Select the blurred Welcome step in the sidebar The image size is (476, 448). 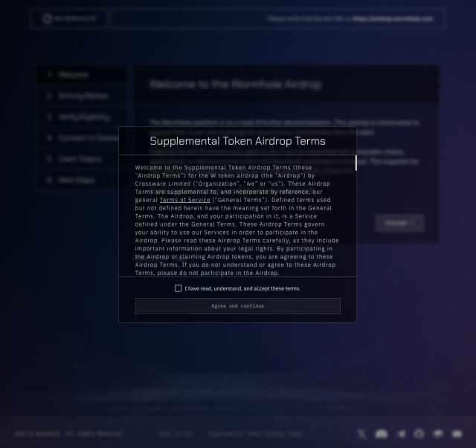pyautogui.click(x=83, y=74)
